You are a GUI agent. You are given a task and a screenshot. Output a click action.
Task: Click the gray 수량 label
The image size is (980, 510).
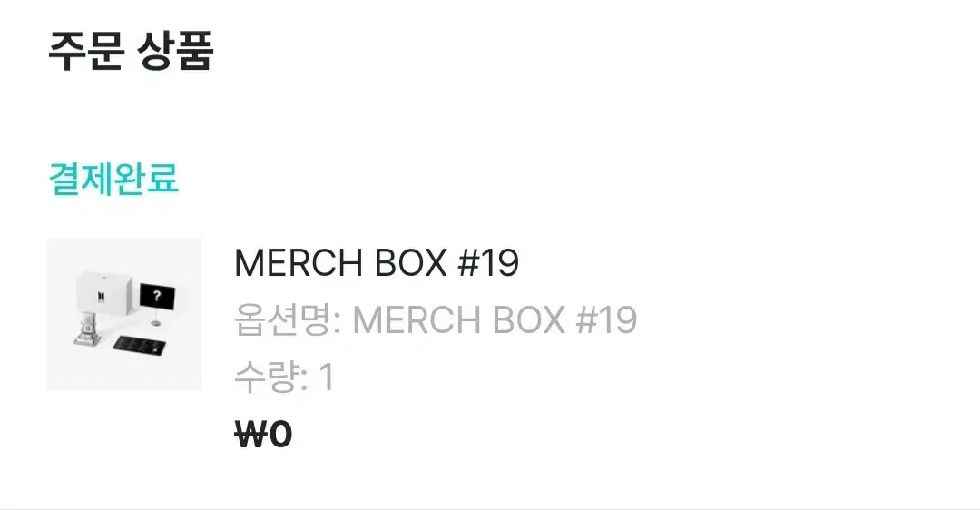click(x=268, y=377)
